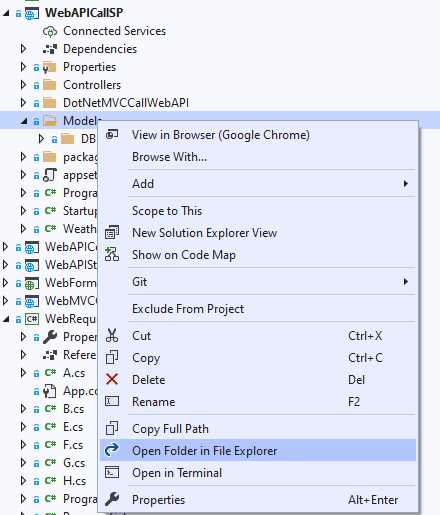The width and height of the screenshot is (440, 515).
Task: Select Refere node under WebRequ
Action: [80, 355]
